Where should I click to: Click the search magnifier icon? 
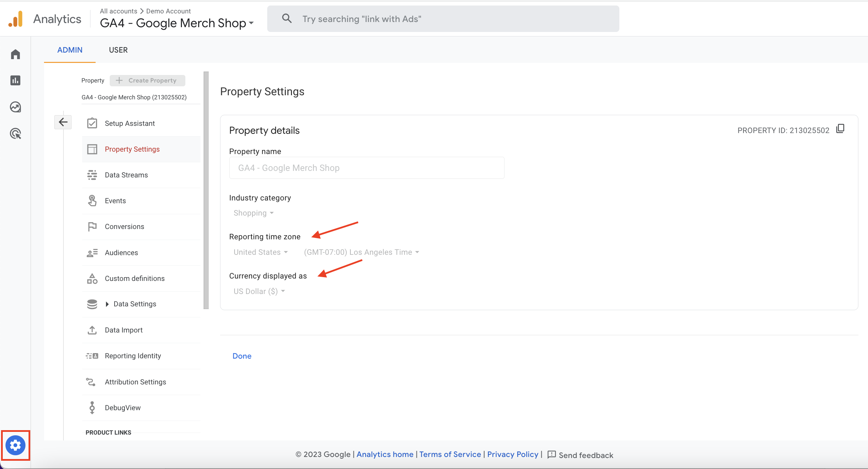click(x=287, y=19)
